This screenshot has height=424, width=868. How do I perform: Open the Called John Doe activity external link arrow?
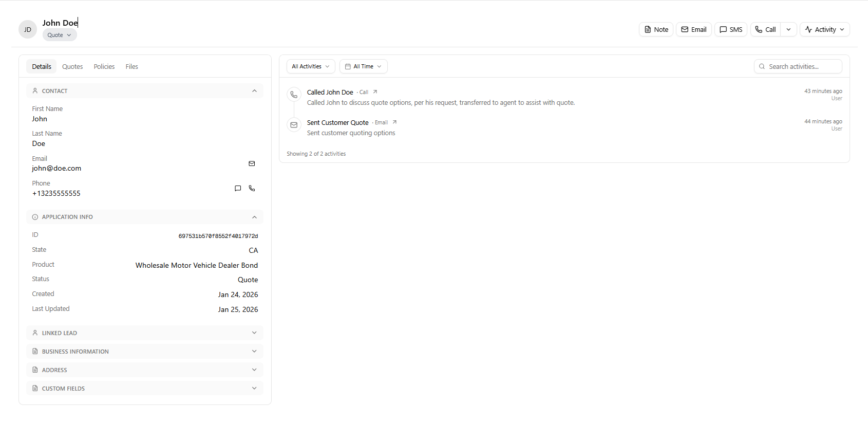coord(375,92)
